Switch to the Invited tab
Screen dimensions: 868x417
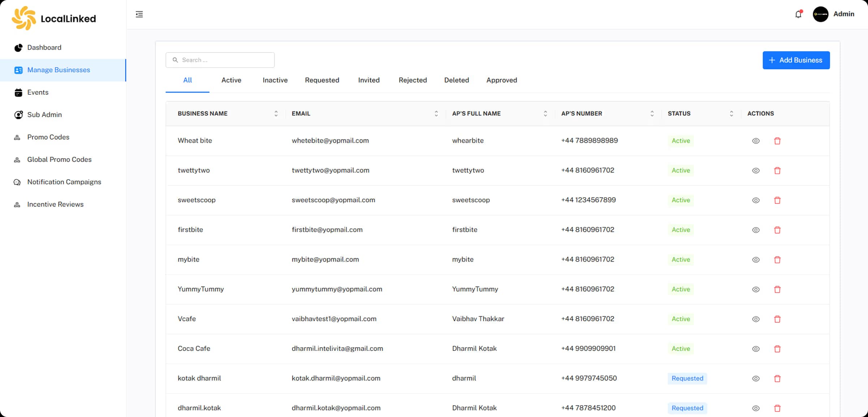(369, 80)
